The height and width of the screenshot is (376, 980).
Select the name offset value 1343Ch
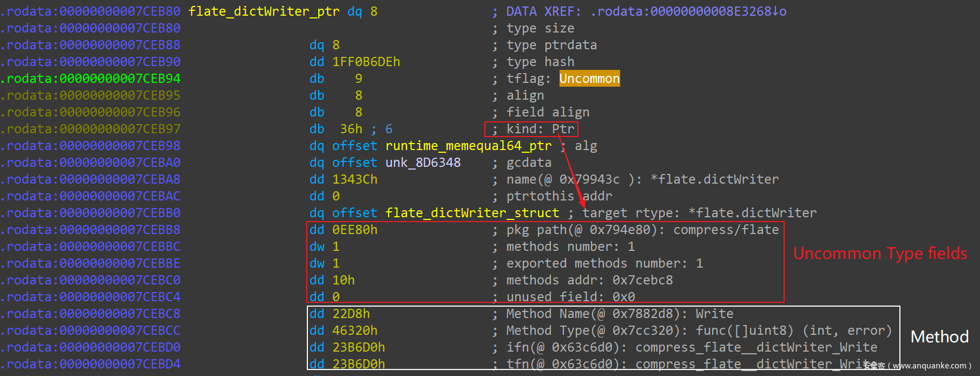pyautogui.click(x=354, y=179)
